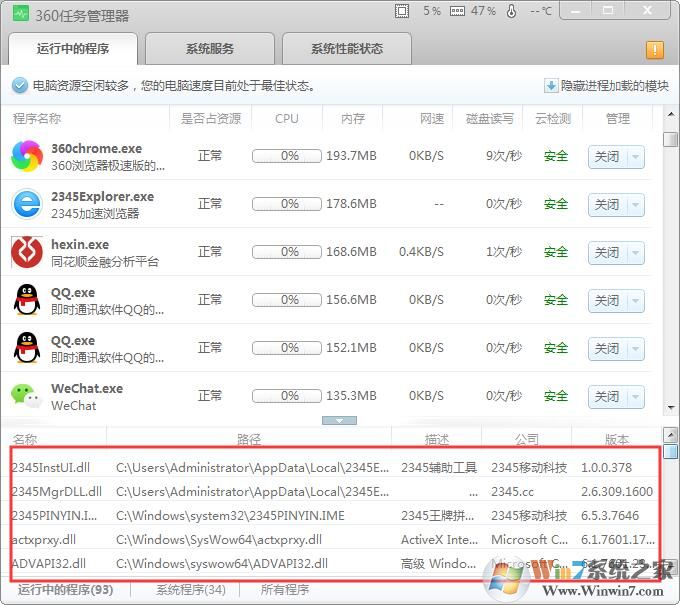Screen dimensions: 680x605
Task: Click 安全 status for 360chrome.exe
Action: pos(556,156)
